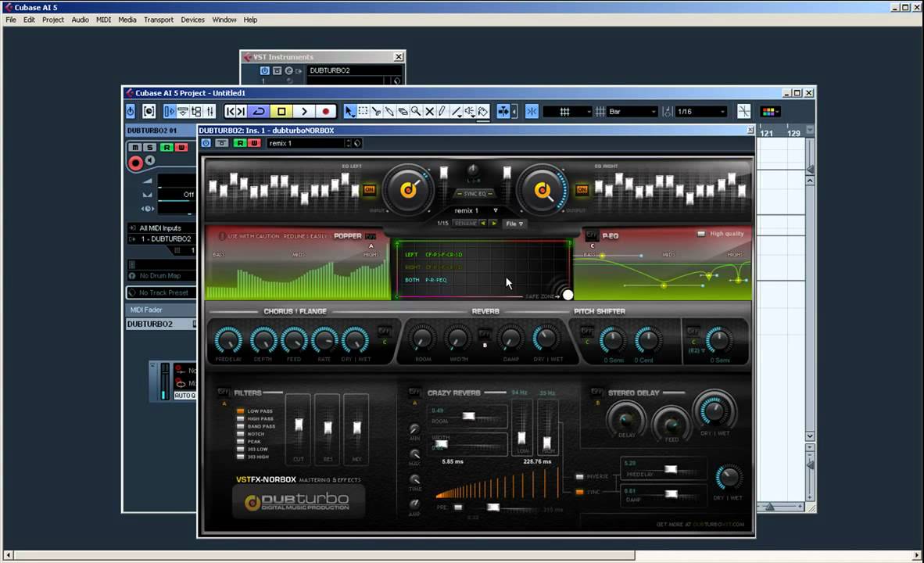
Task: Click the File button in plugin
Action: pyautogui.click(x=514, y=224)
